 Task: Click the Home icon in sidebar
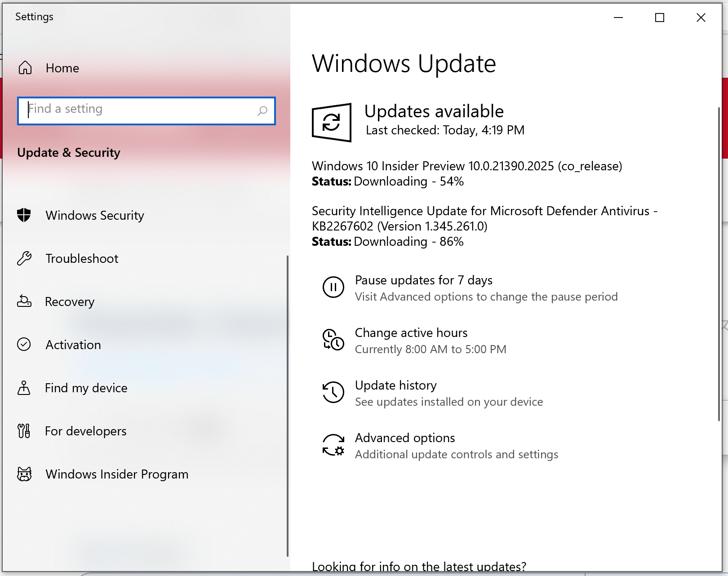tap(25, 68)
